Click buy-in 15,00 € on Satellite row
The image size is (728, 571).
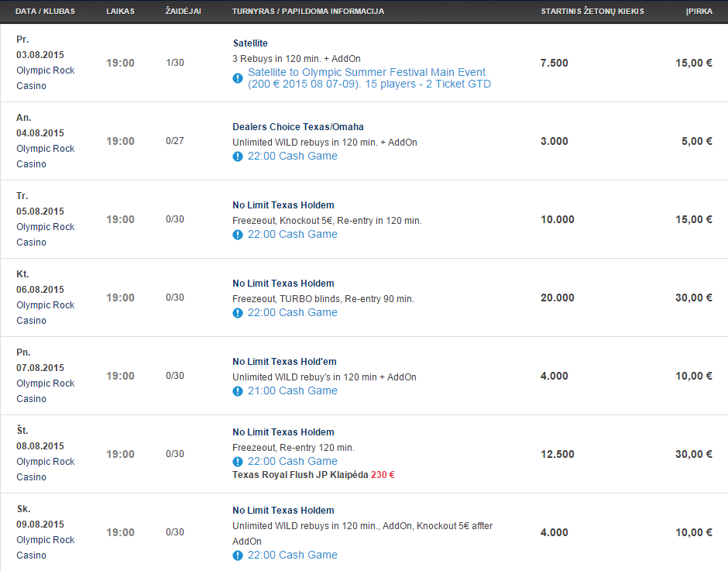coord(694,64)
